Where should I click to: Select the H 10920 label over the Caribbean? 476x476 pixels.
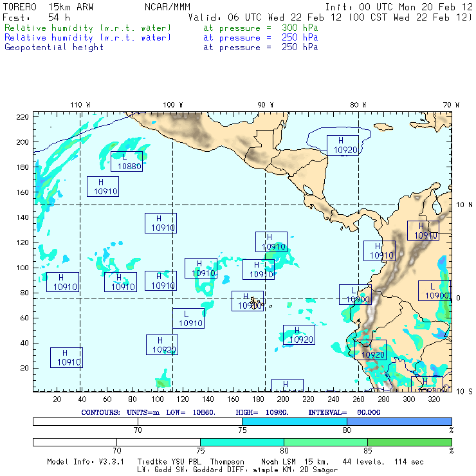(342, 145)
